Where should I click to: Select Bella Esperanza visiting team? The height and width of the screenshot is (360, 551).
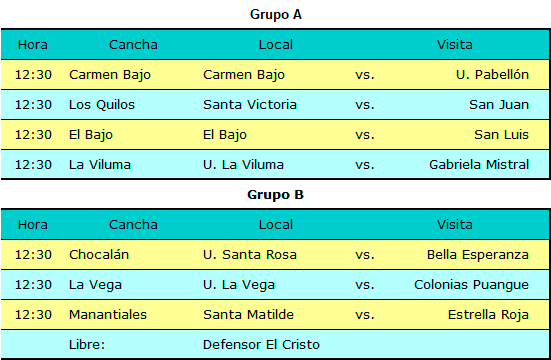tap(478, 255)
